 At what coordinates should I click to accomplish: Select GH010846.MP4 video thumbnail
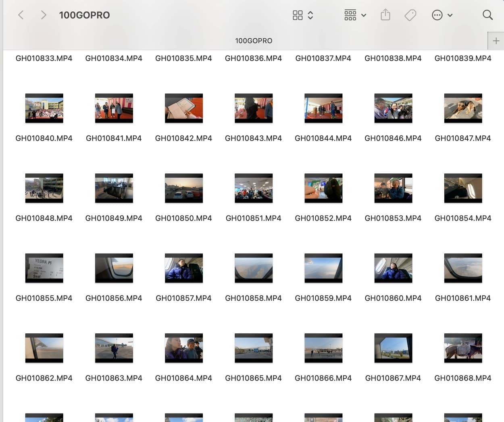393,108
